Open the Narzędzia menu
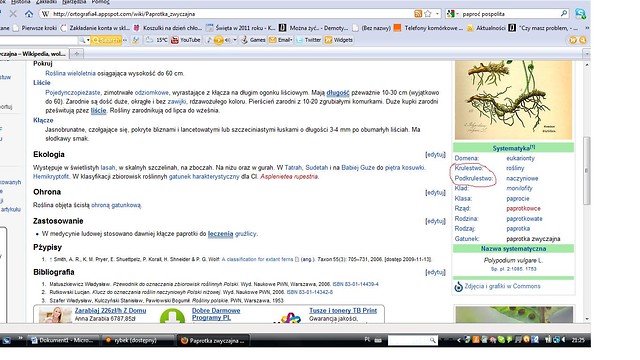 (74, 2)
